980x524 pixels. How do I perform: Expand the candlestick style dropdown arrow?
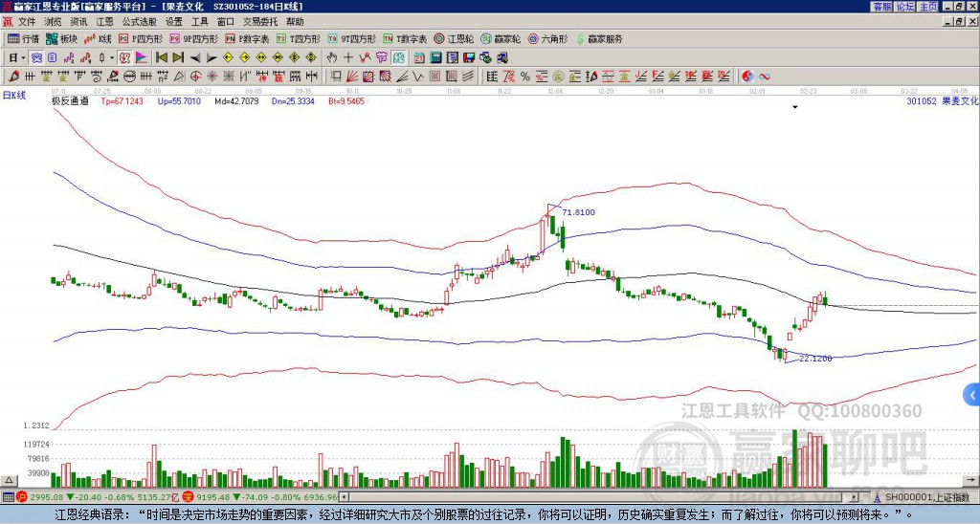point(112,58)
